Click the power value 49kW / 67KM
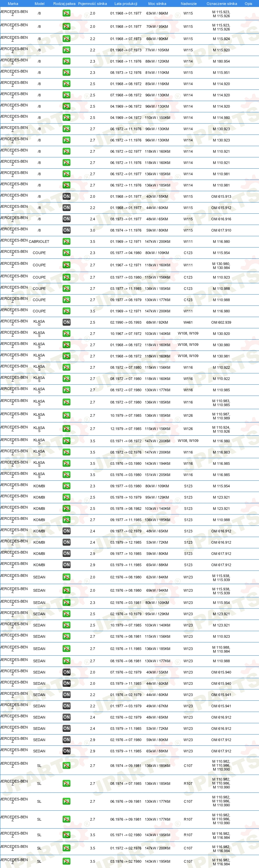The width and height of the screenshot is (259, 868). [x=157, y=706]
